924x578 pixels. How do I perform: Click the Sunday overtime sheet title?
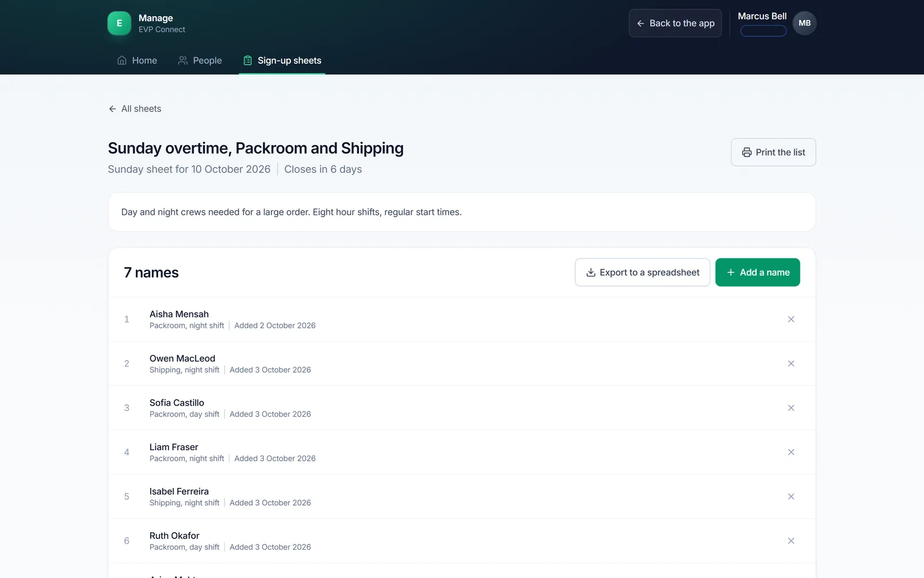(x=256, y=149)
